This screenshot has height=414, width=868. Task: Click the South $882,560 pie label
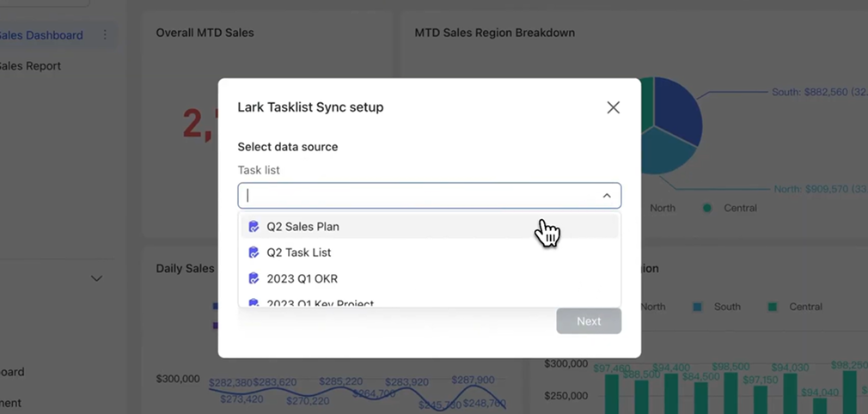click(x=819, y=92)
